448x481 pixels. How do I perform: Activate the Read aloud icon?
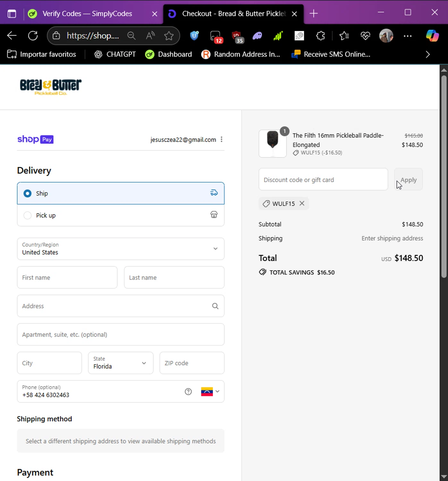point(150,36)
